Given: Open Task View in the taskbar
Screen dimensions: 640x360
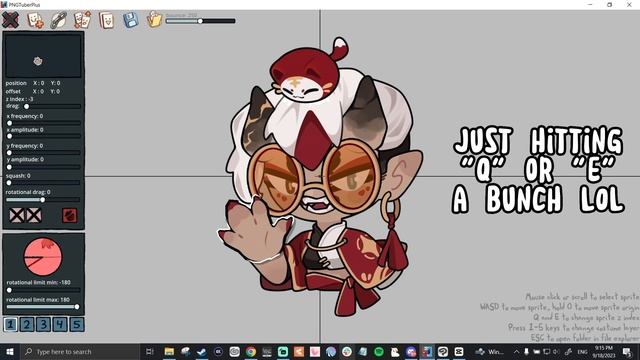Looking at the screenshot, I should coord(149,351).
